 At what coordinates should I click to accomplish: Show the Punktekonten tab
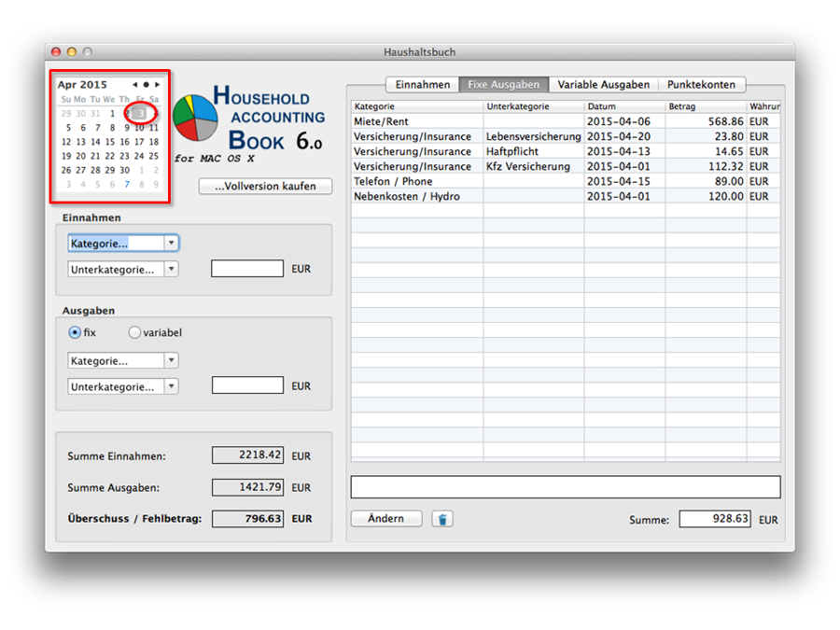(700, 85)
